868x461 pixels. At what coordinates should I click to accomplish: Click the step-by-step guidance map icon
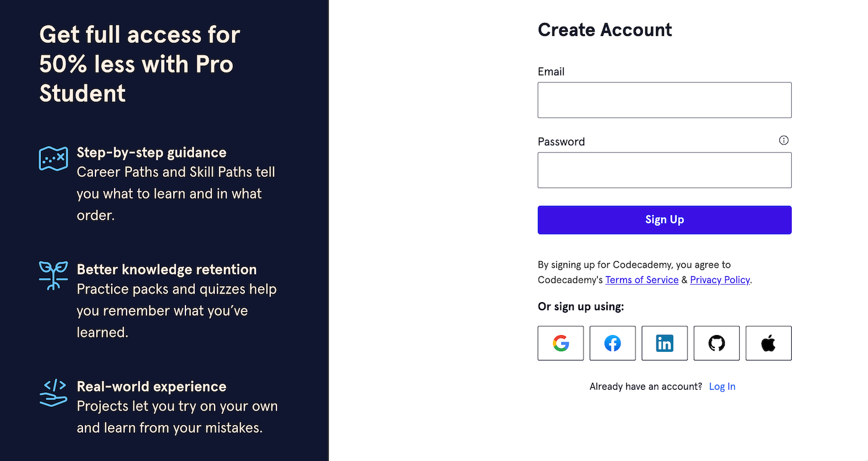tap(53, 158)
